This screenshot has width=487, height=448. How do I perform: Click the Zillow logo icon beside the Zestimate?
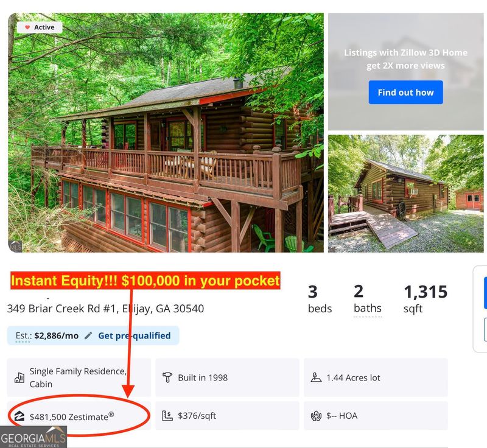19,416
